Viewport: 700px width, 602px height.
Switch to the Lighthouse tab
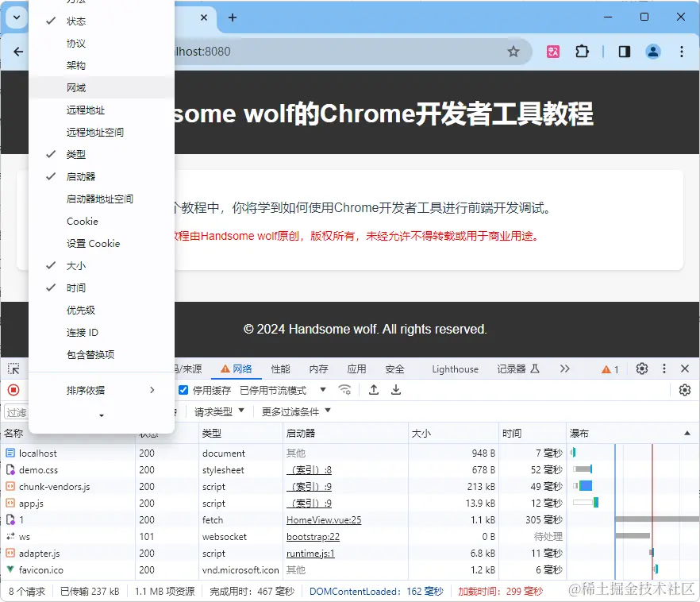(455, 369)
